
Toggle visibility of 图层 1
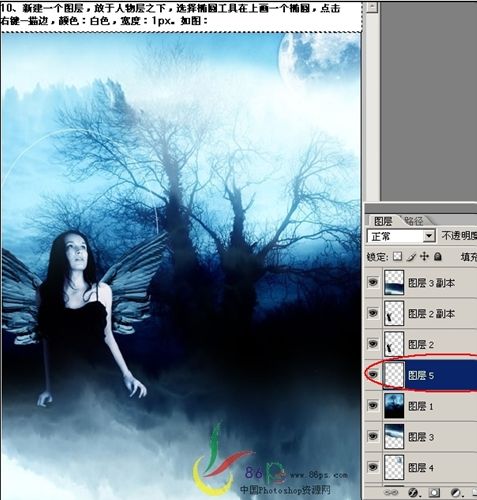[373, 405]
